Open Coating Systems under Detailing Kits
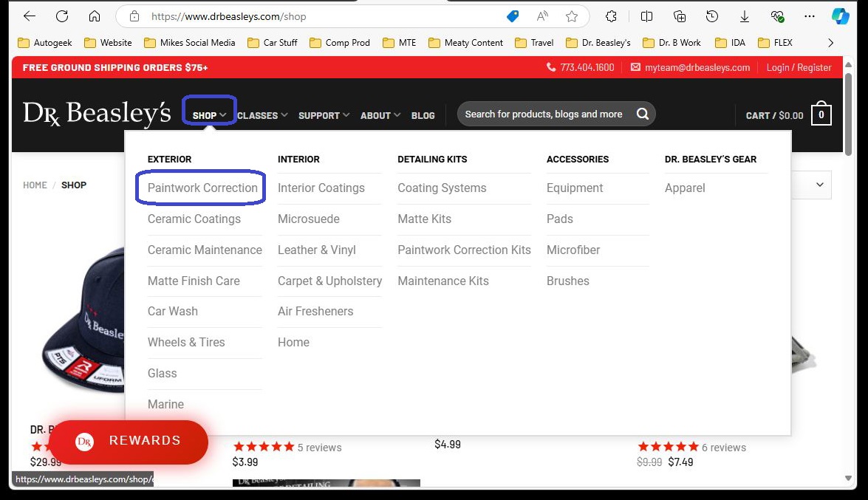Viewport: 868px width, 500px height. pos(442,188)
